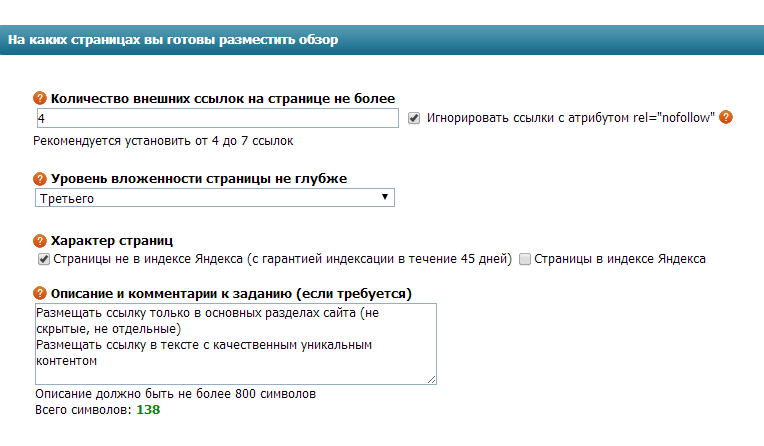764x446 pixels.
Task: Focus the external links count field
Action: 216,118
